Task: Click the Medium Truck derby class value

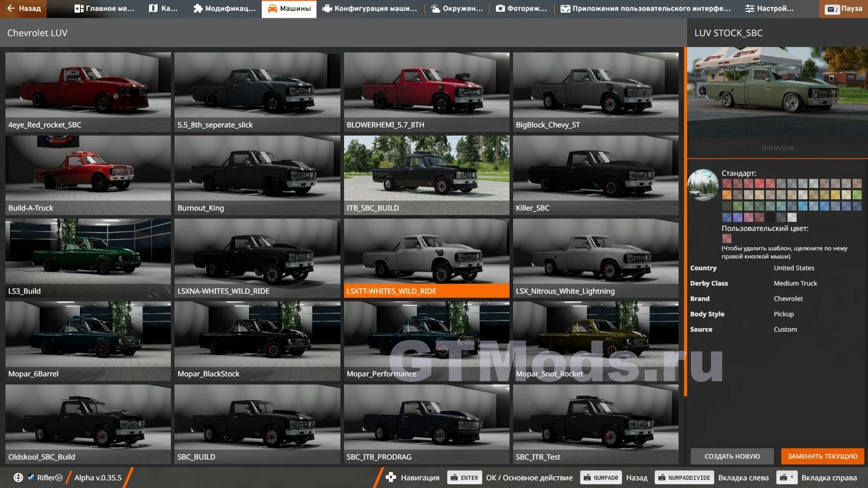Action: (796, 283)
